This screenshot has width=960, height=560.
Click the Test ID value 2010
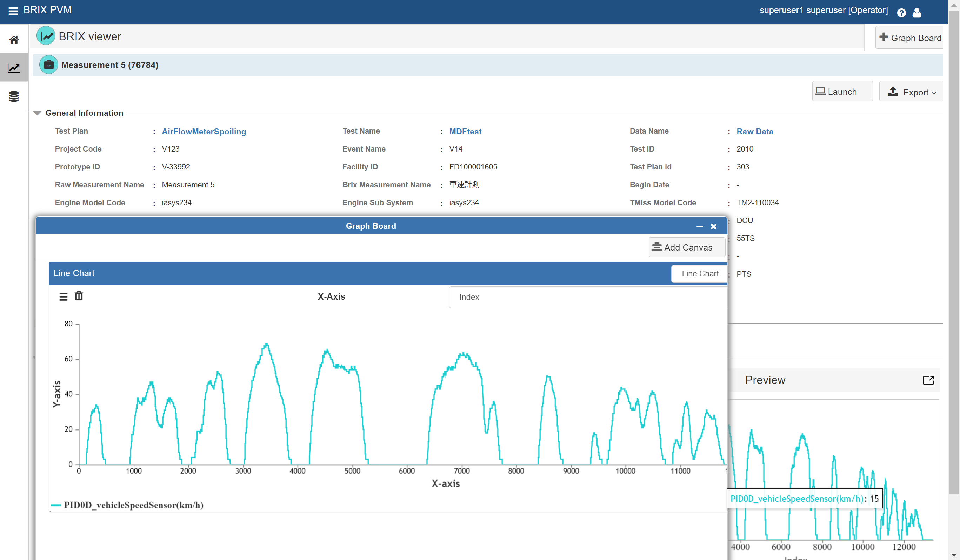pyautogui.click(x=745, y=149)
